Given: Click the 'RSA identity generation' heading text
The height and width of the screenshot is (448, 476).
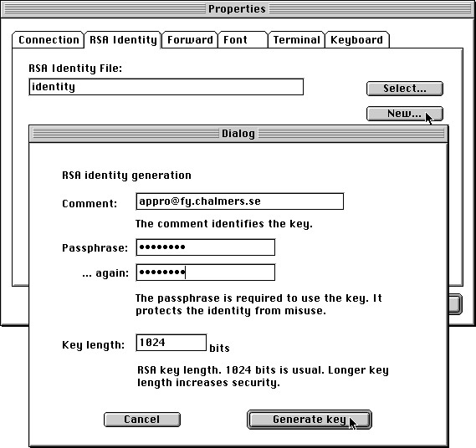Looking at the screenshot, I should (126, 176).
